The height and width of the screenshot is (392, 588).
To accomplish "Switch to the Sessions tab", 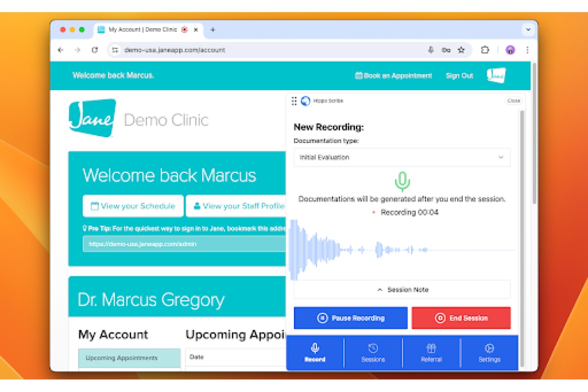I will pyautogui.click(x=373, y=352).
